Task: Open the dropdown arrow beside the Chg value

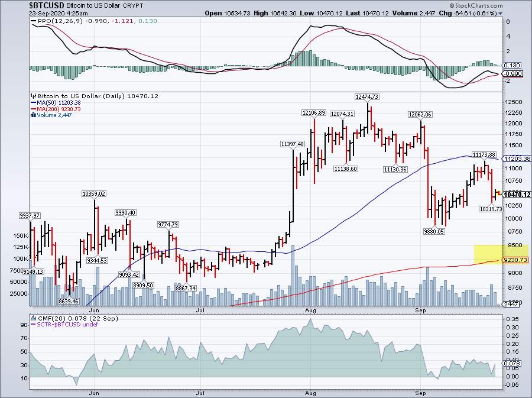Action: pos(500,14)
